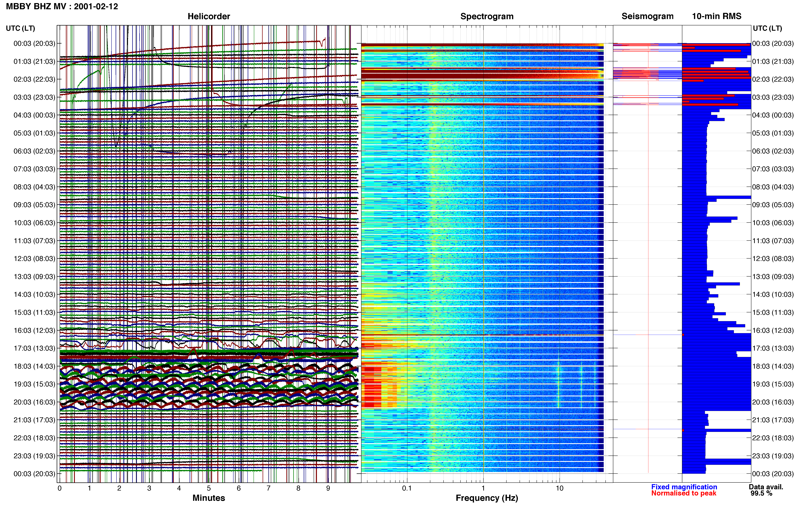Select the Spectrogram panel heading
The height and width of the screenshot is (508, 812).
point(487,16)
